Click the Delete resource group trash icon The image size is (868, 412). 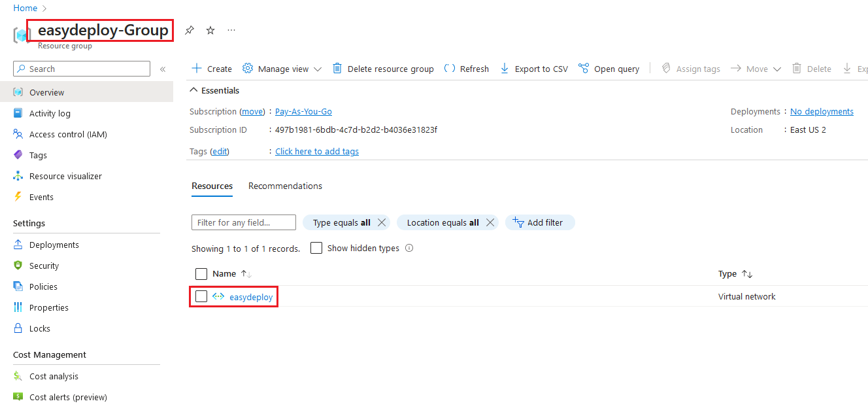coord(337,69)
